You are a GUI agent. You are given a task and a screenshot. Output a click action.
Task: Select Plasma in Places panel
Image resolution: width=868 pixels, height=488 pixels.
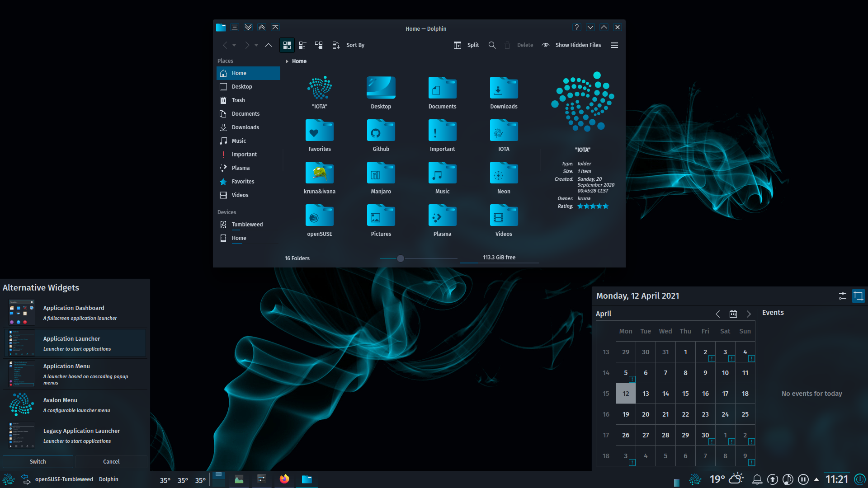coord(248,168)
